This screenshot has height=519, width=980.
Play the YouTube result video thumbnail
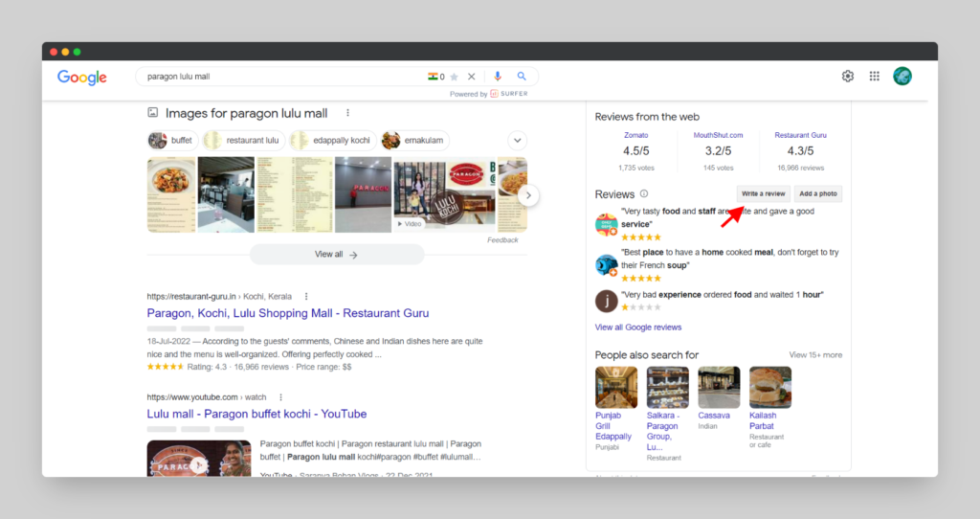[x=199, y=459]
